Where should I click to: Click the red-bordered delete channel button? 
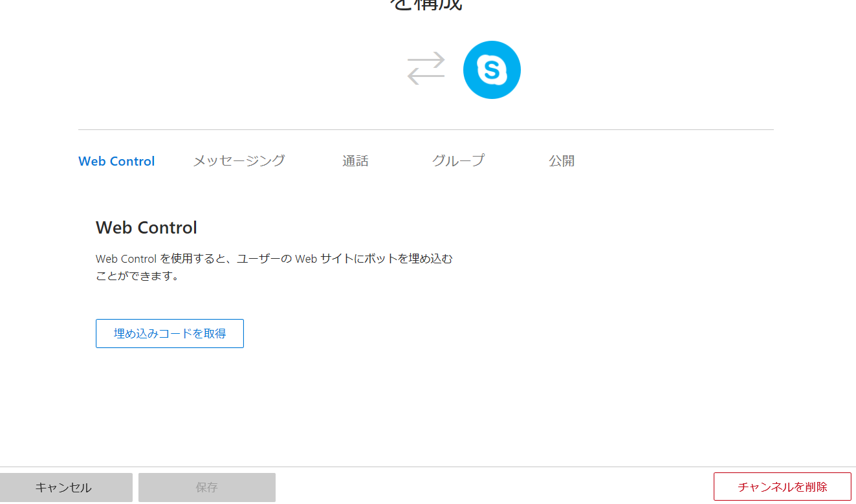point(782,486)
